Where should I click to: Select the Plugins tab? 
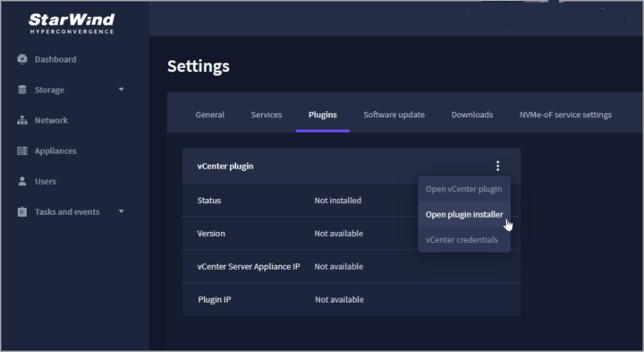click(323, 115)
